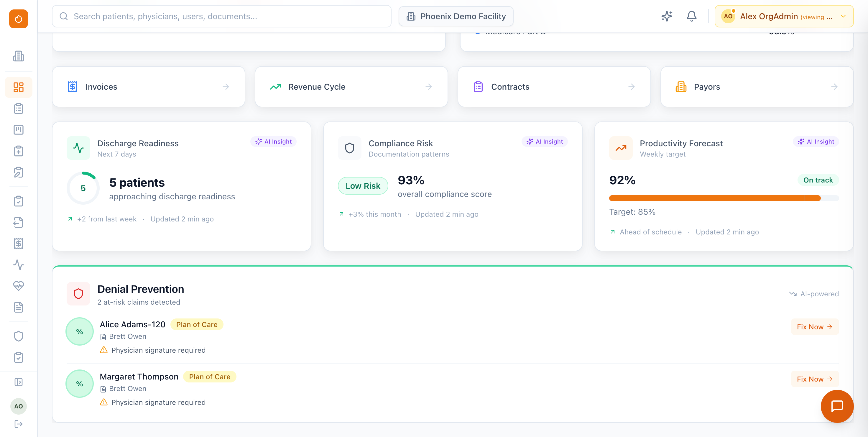Open the chat bubble in the bottom corner
The width and height of the screenshot is (868, 437).
[x=837, y=406]
